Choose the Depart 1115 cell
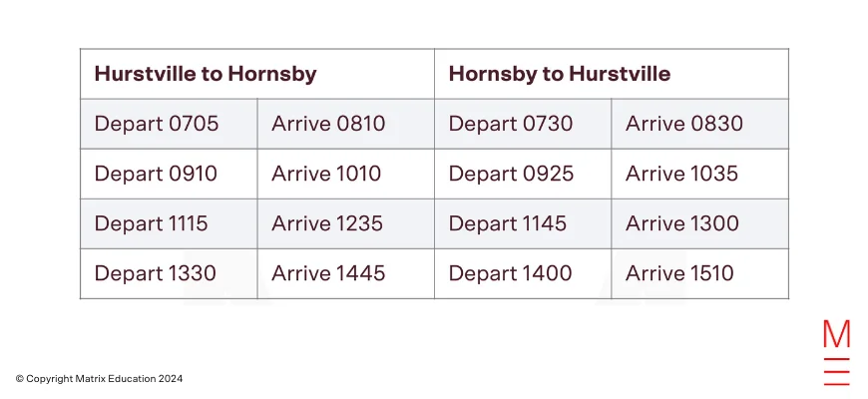 pos(169,223)
